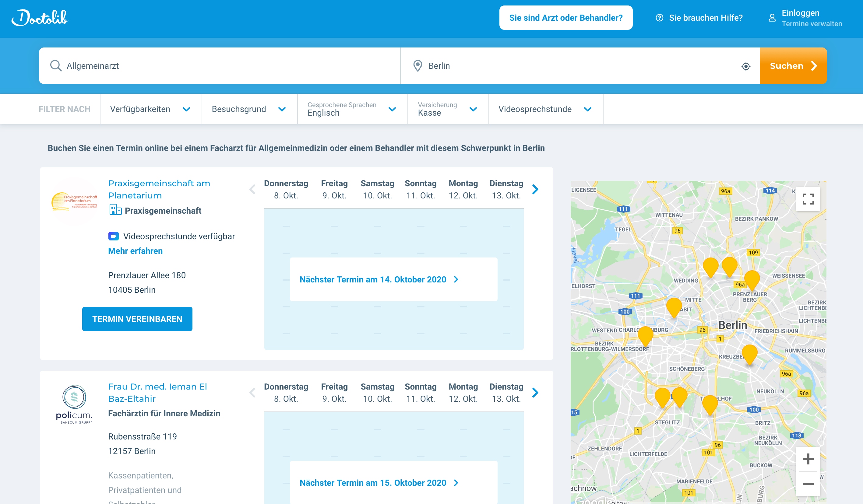Image resolution: width=863 pixels, height=504 pixels.
Task: Click the Praxisgemeinschaft building icon
Action: [115, 210]
